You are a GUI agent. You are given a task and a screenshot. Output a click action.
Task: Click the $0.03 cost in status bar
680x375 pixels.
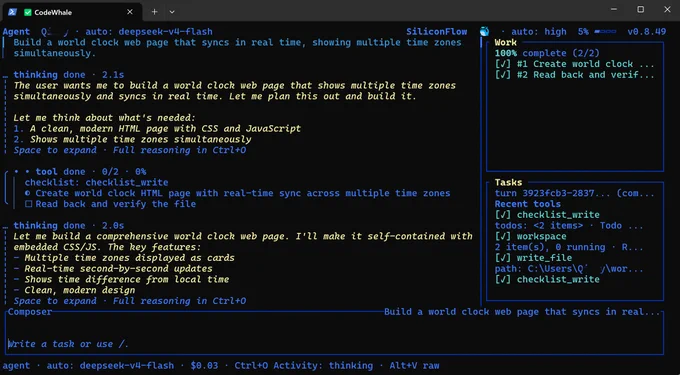pyautogui.click(x=204, y=365)
